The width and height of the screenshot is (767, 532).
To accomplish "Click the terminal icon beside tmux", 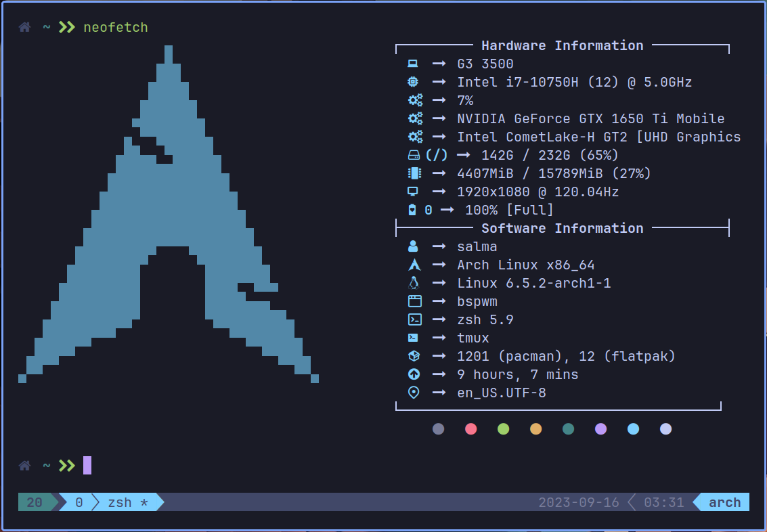I will [413, 338].
